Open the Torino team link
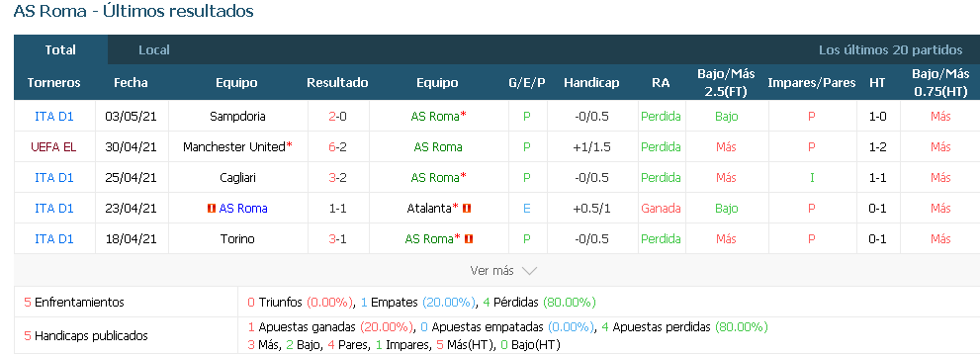This screenshot has width=980, height=356. [237, 238]
